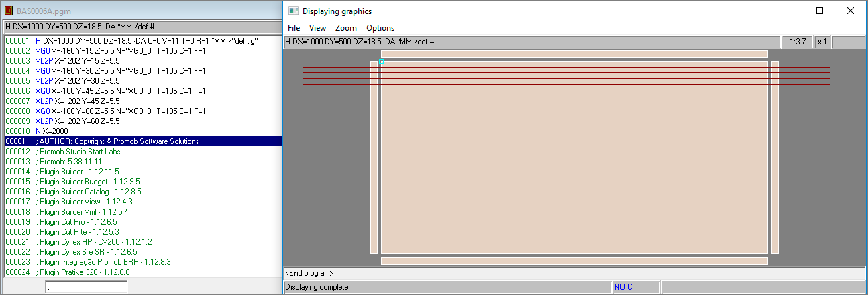Screen dimensions: 868x295
Task: Click the bottom edge view of the panel
Action: point(574,261)
